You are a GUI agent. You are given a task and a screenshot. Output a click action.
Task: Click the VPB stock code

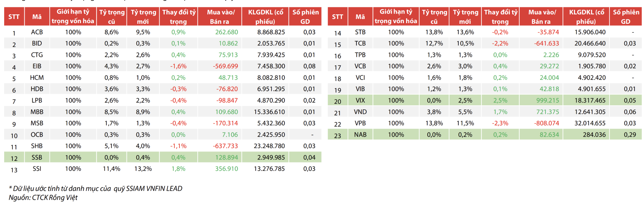point(360,123)
